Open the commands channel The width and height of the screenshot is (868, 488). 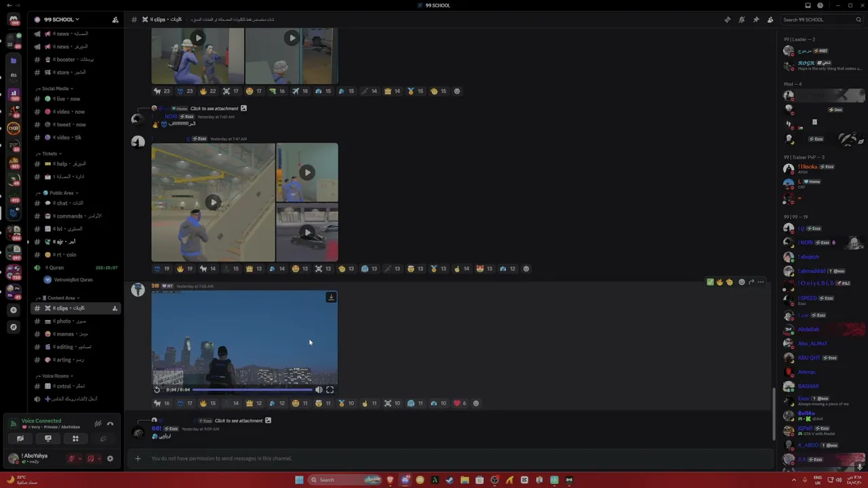[76, 216]
